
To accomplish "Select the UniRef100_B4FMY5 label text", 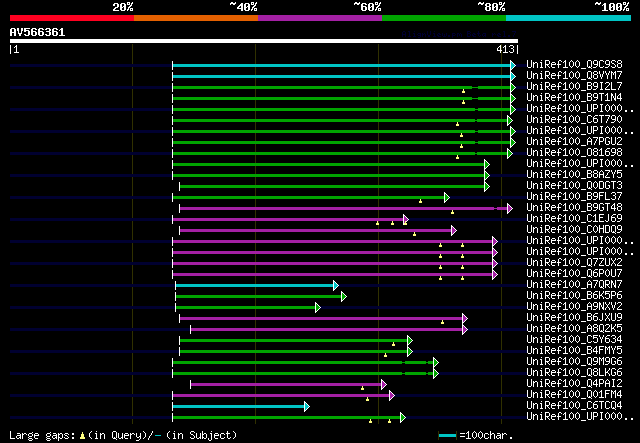I will (574, 351).
